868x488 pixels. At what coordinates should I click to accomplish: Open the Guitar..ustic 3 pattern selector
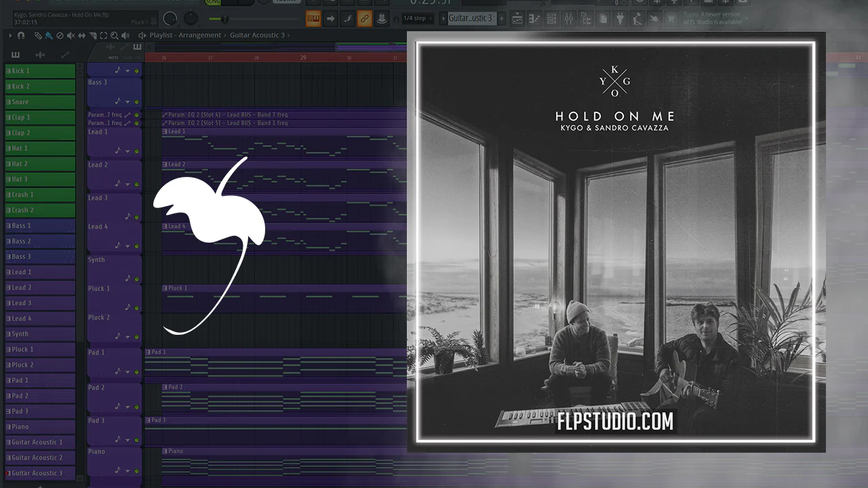pos(472,18)
